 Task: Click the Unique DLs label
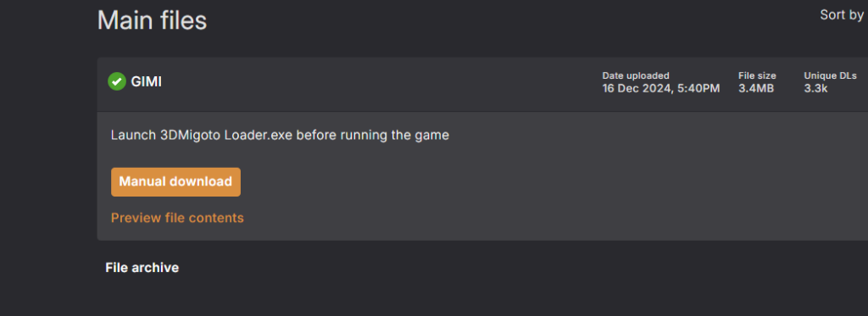[830, 75]
